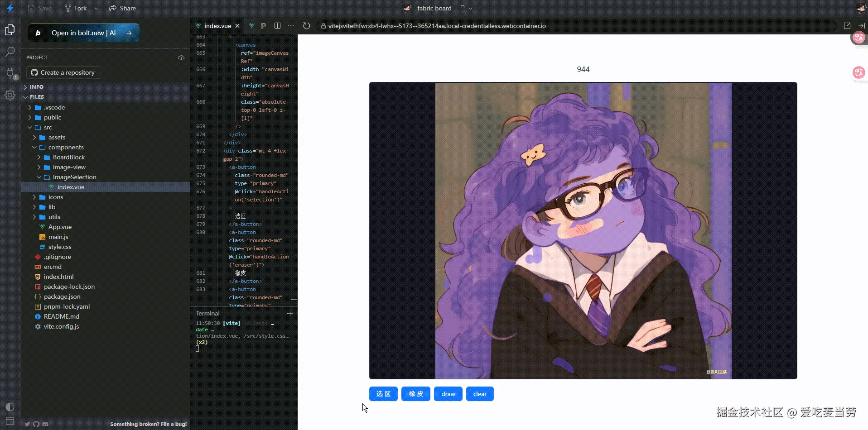868x430 pixels.
Task: Expand the INFO section
Action: 36,87
